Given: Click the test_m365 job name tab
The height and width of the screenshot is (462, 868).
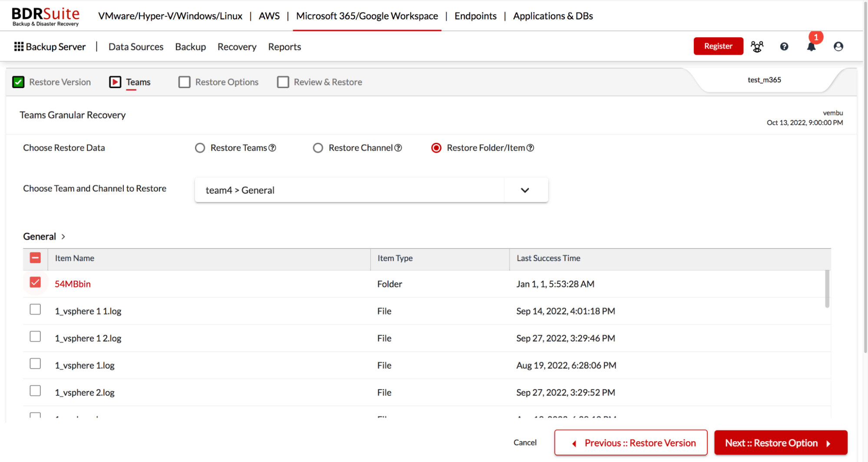Looking at the screenshot, I should click(x=764, y=80).
